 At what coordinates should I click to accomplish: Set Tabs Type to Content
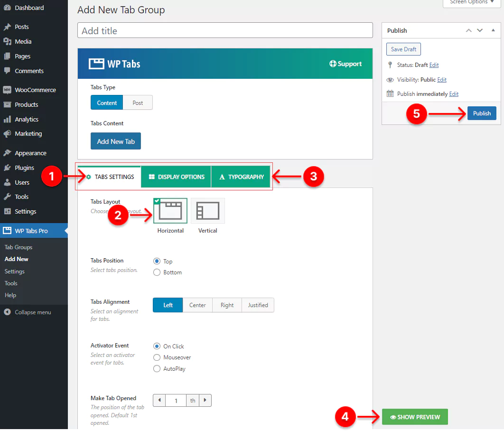click(x=107, y=103)
